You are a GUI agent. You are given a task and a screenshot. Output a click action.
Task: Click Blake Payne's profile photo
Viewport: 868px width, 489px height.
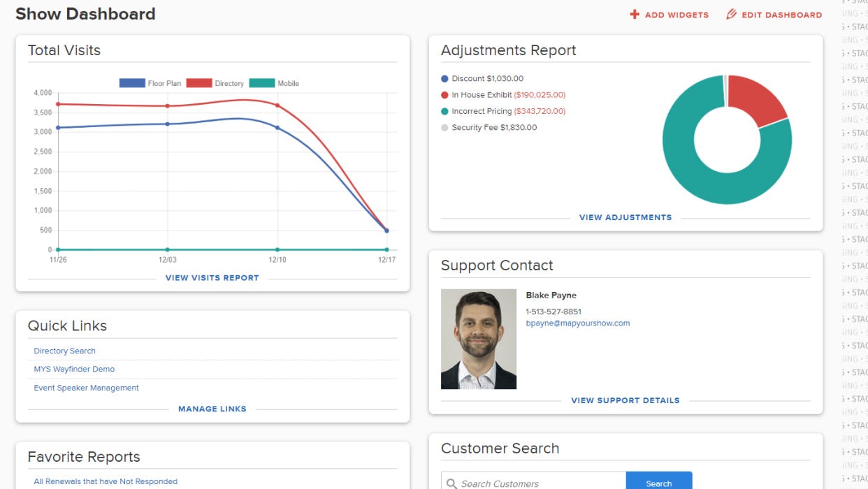[478, 339]
